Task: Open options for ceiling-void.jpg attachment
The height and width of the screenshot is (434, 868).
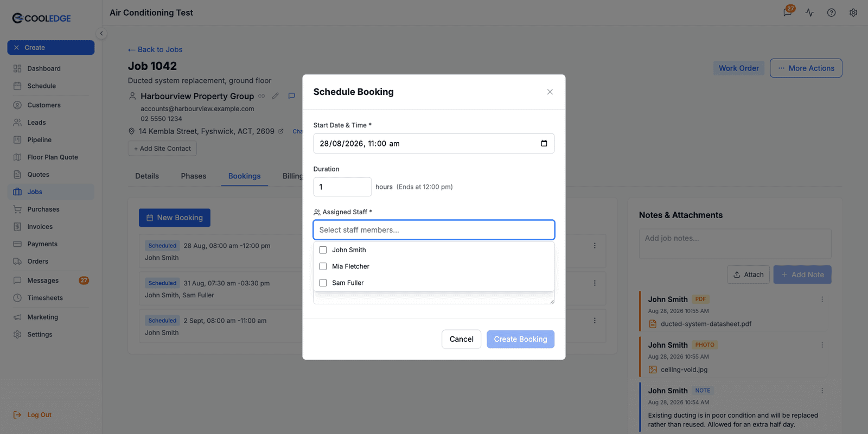Action: pos(822,345)
